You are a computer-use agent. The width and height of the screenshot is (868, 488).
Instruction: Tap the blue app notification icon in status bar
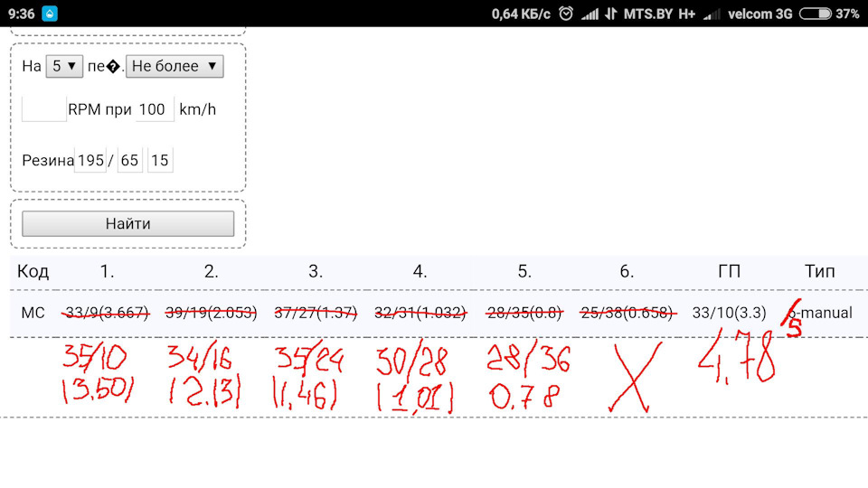[50, 14]
